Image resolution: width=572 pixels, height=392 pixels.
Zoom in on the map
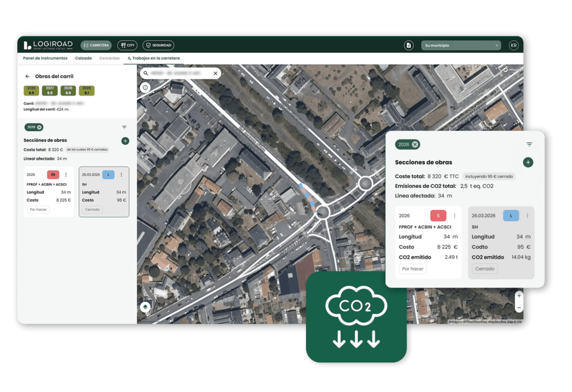coord(519,296)
